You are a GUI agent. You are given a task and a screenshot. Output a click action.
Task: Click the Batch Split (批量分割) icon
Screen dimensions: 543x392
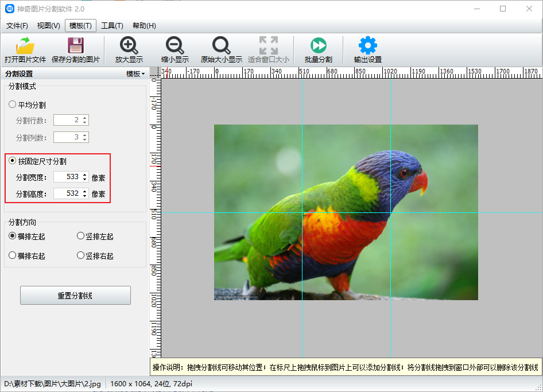pos(318,46)
